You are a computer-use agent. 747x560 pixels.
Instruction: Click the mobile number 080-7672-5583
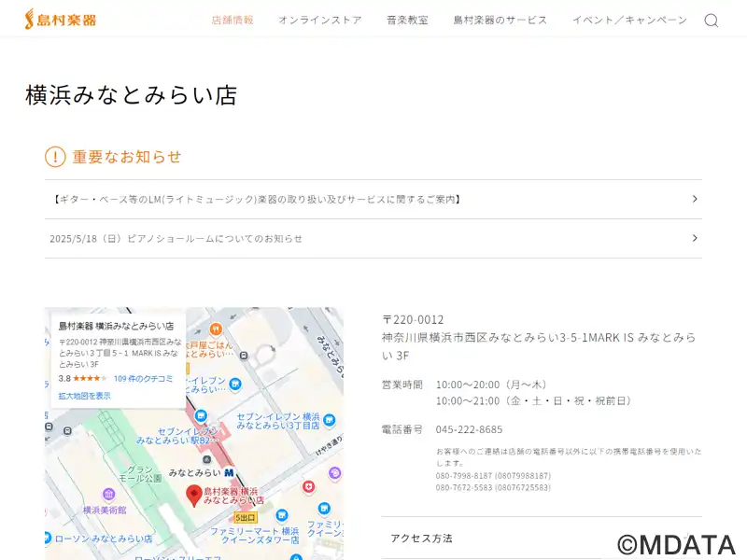[493, 487]
